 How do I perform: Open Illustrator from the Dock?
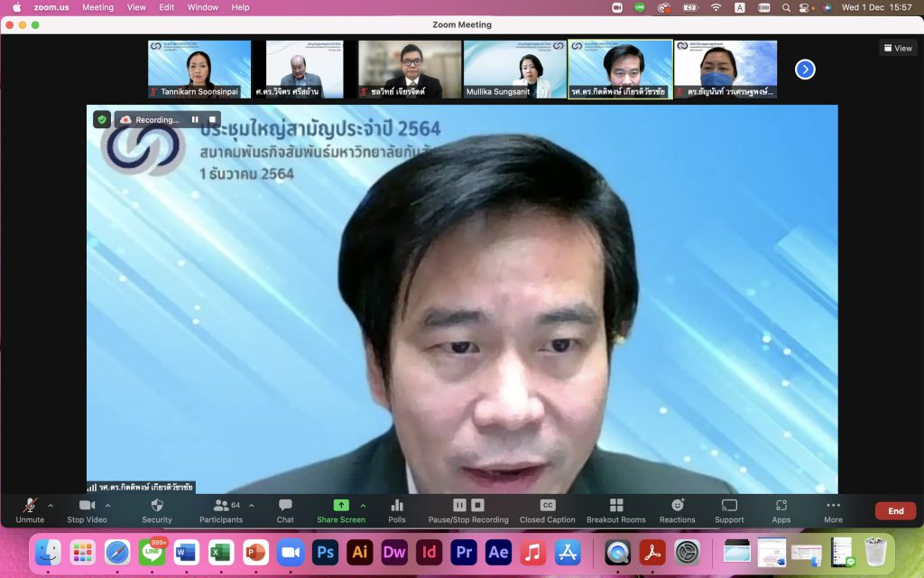tap(360, 553)
